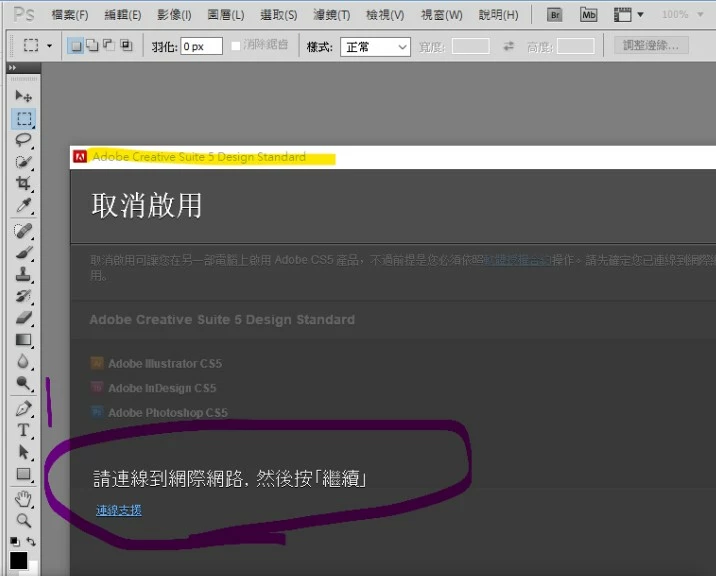Click the 寬度 width field

tap(470, 46)
